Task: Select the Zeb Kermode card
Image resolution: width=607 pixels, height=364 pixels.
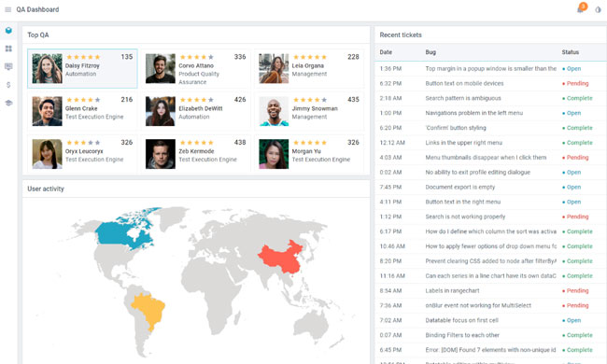Action: tap(196, 154)
